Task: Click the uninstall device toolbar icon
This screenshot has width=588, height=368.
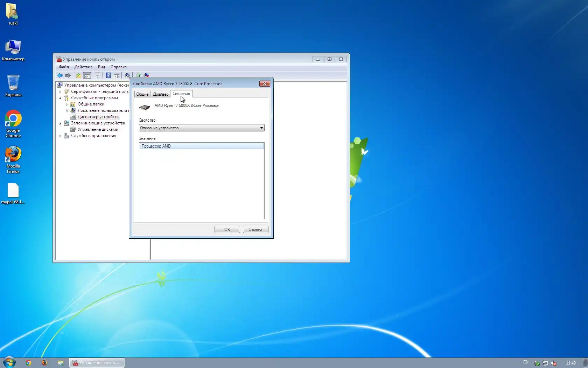Action: 147,75
